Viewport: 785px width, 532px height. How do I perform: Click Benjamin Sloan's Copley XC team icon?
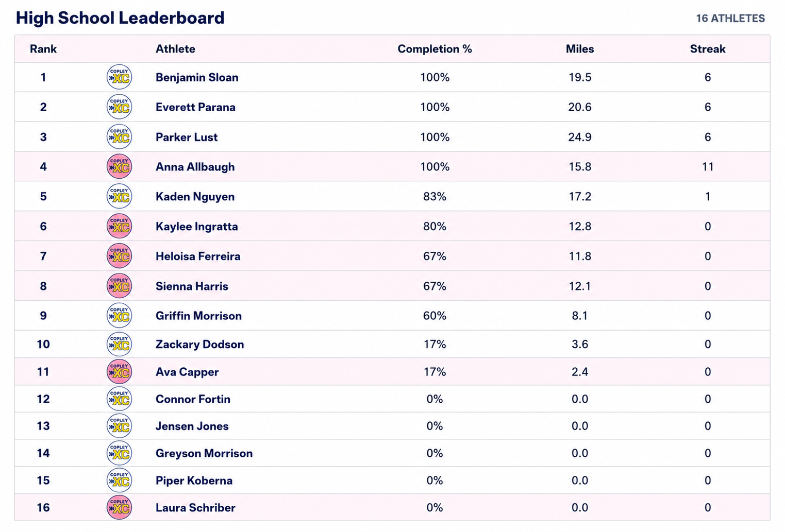pos(119,77)
